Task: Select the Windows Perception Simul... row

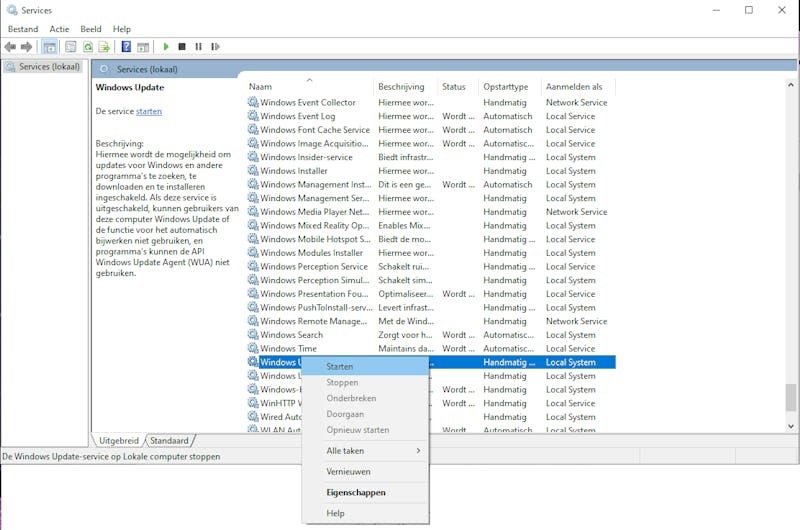Action: (x=431, y=280)
